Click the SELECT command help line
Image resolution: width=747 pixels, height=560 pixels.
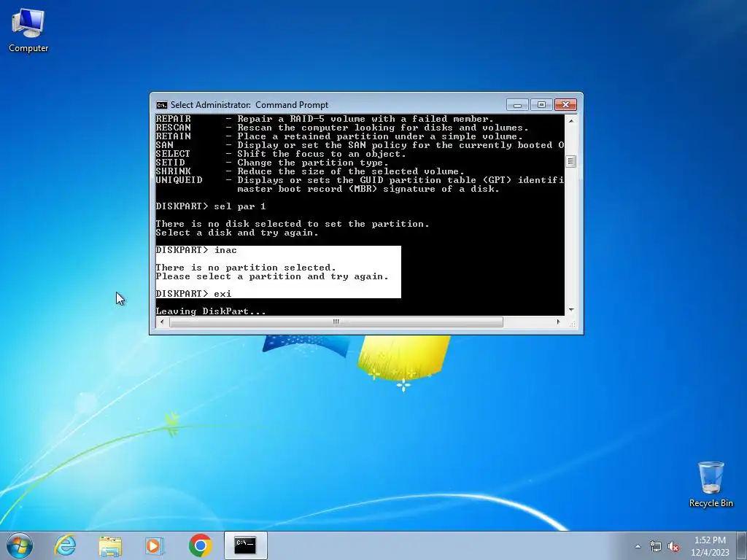point(281,154)
